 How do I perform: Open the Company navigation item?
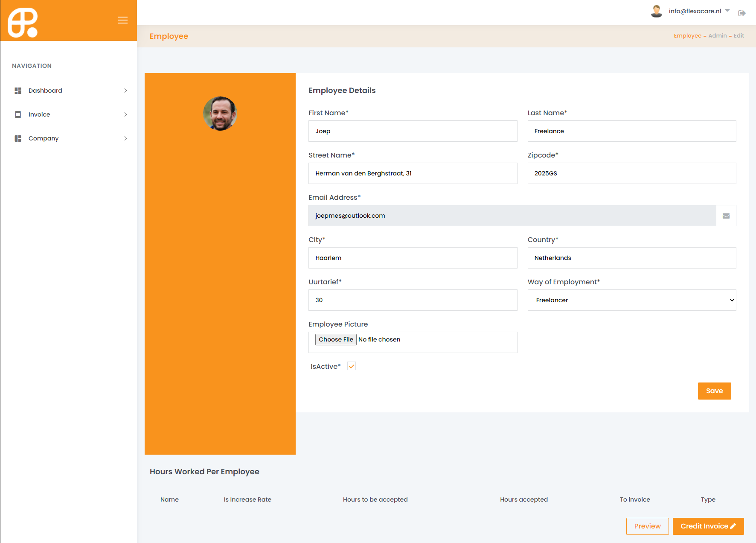coord(44,138)
